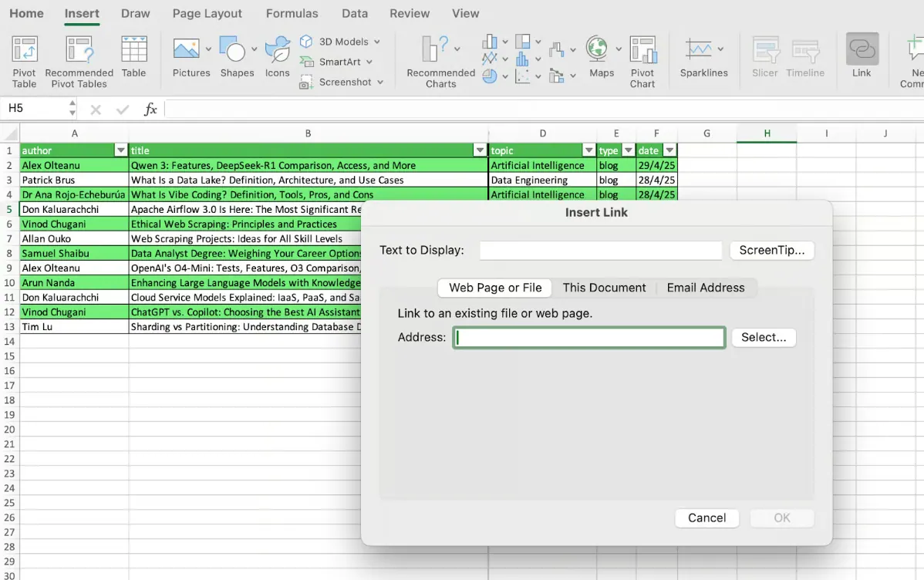
Task: Click the Text to Display field
Action: (600, 250)
